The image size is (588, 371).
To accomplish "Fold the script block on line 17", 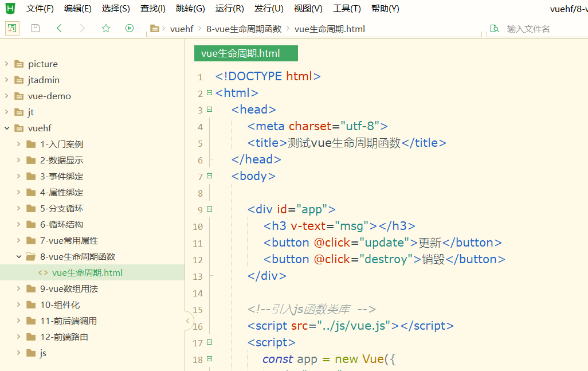I will [210, 342].
